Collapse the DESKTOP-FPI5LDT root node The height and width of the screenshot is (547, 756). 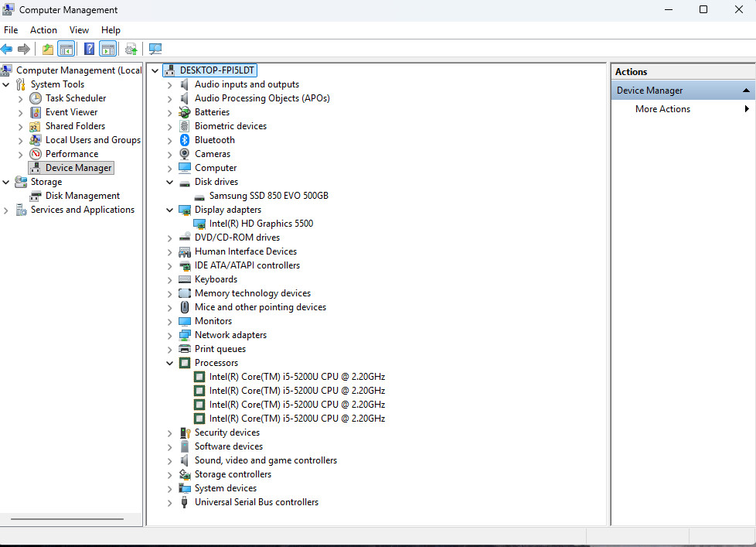(x=155, y=71)
